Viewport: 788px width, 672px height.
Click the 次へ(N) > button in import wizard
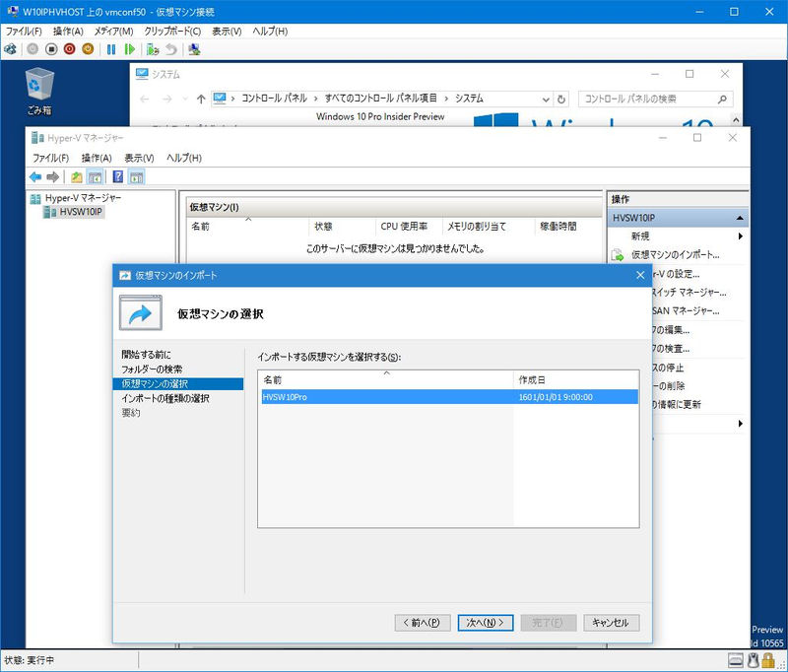pyautogui.click(x=486, y=623)
